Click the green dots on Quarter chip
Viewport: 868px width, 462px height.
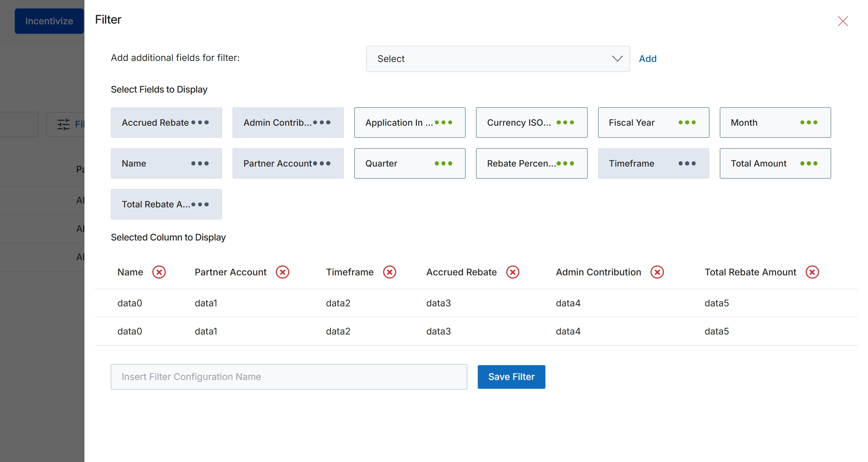tap(443, 163)
